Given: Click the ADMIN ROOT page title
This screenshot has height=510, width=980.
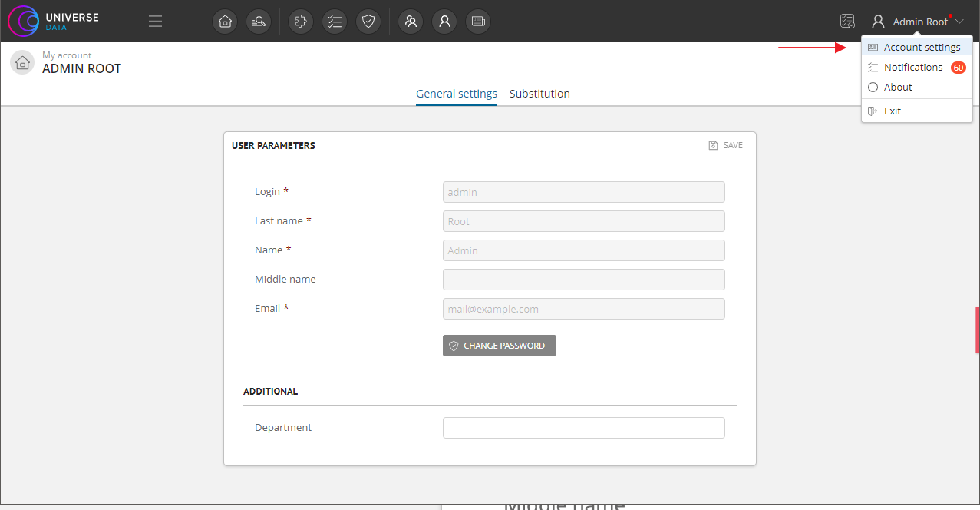Looking at the screenshot, I should point(81,68).
